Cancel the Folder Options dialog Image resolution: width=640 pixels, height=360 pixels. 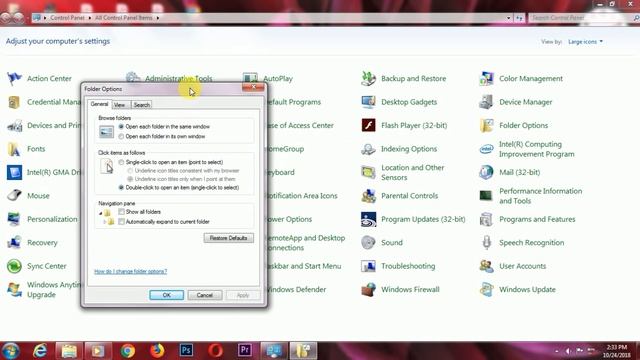(x=204, y=295)
